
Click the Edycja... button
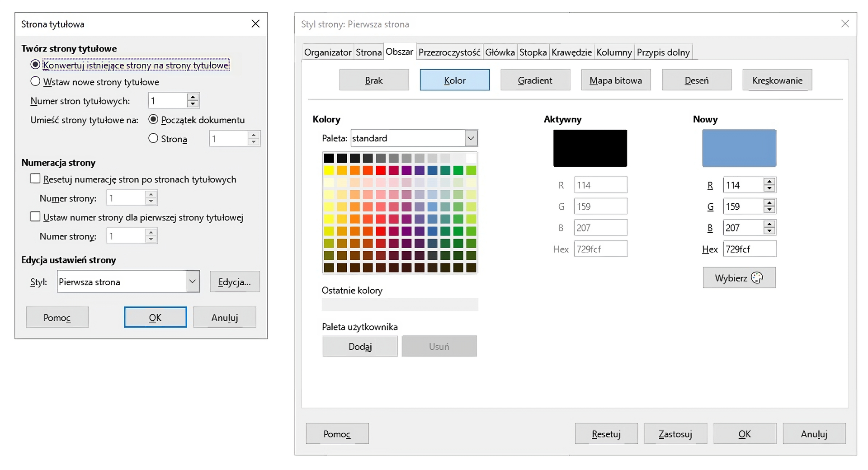click(x=235, y=282)
